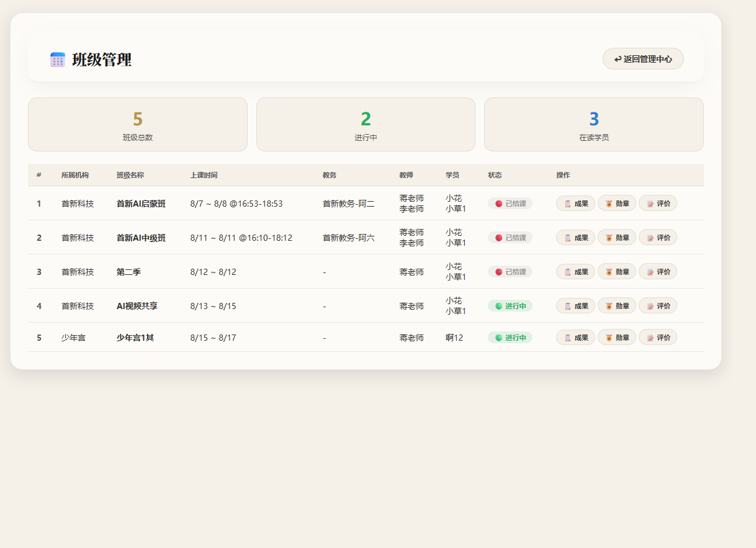Click 首新教务-阿二 cell
This screenshot has width=756, height=548.
pos(348,204)
